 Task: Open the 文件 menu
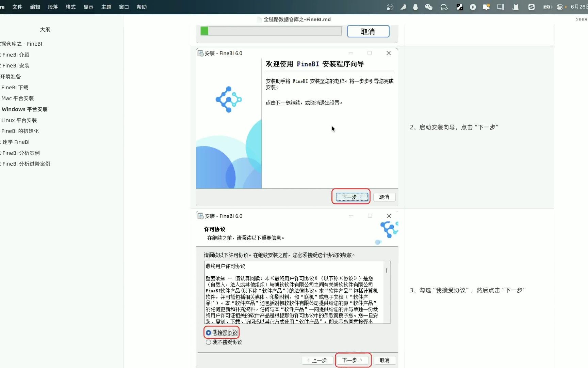[x=17, y=7]
